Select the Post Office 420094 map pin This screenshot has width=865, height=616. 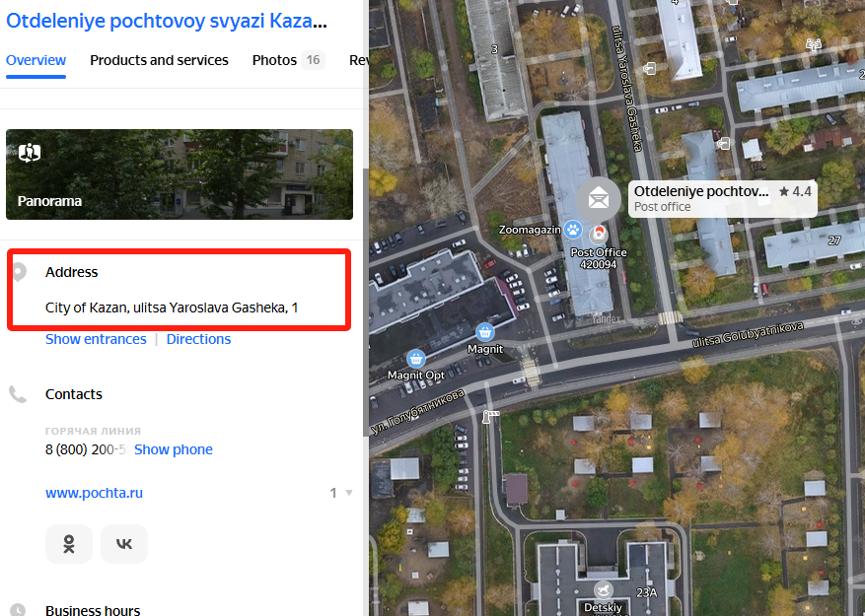pyautogui.click(x=598, y=235)
